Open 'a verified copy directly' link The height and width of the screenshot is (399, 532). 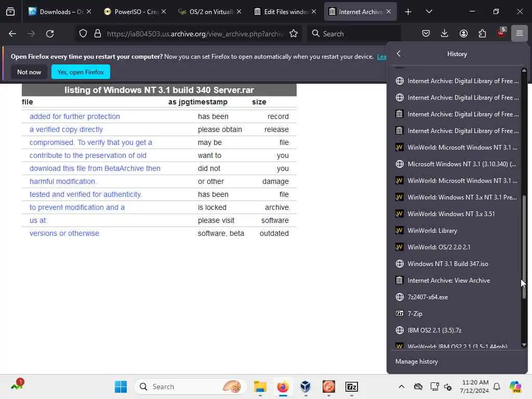tap(66, 129)
